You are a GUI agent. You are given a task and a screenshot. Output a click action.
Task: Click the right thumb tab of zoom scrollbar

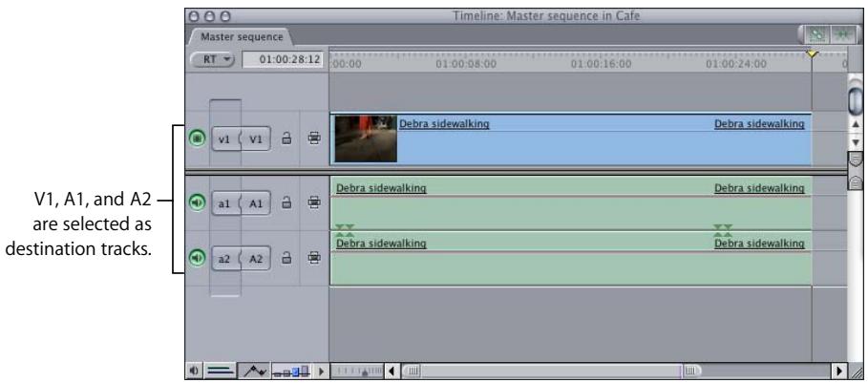coord(691,371)
